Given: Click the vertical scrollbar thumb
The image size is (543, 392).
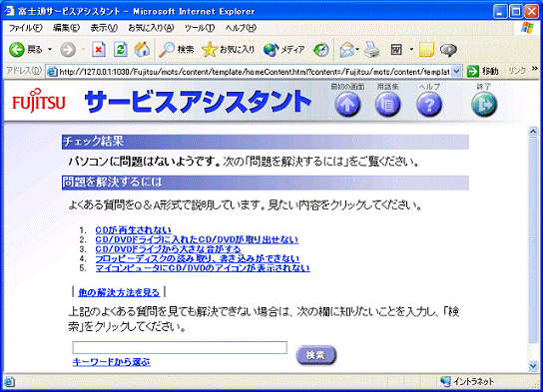Looking at the screenshot, I should pos(533,240).
